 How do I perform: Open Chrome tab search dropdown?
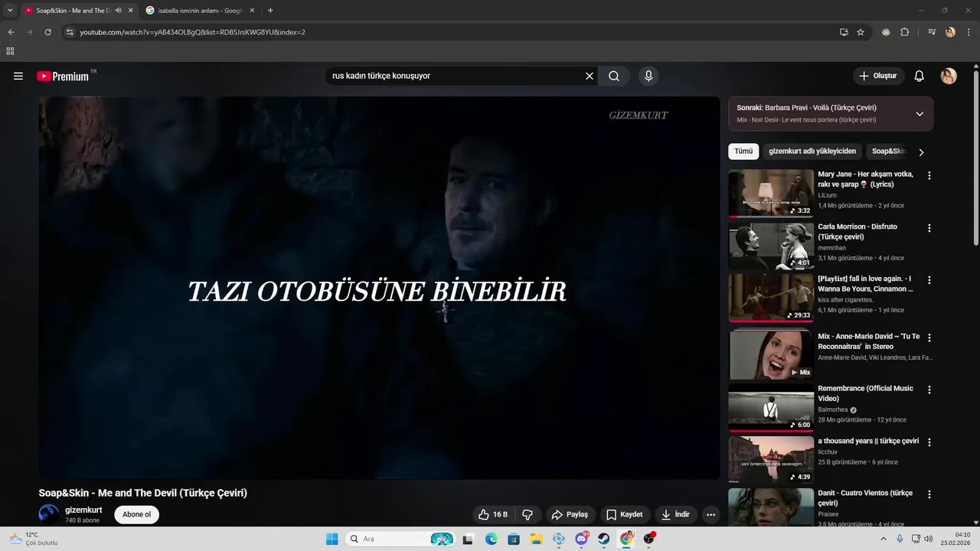point(10,11)
